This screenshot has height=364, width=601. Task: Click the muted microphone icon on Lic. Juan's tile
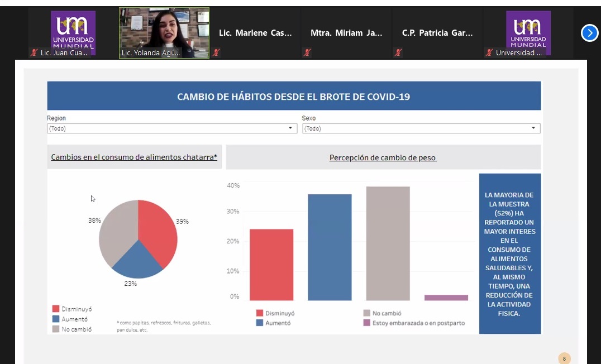pos(34,53)
